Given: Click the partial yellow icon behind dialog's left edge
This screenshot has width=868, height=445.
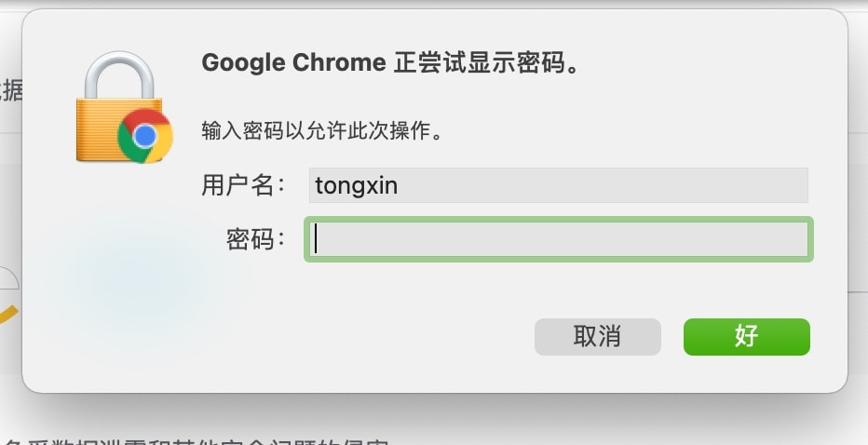Looking at the screenshot, I should point(9,315).
